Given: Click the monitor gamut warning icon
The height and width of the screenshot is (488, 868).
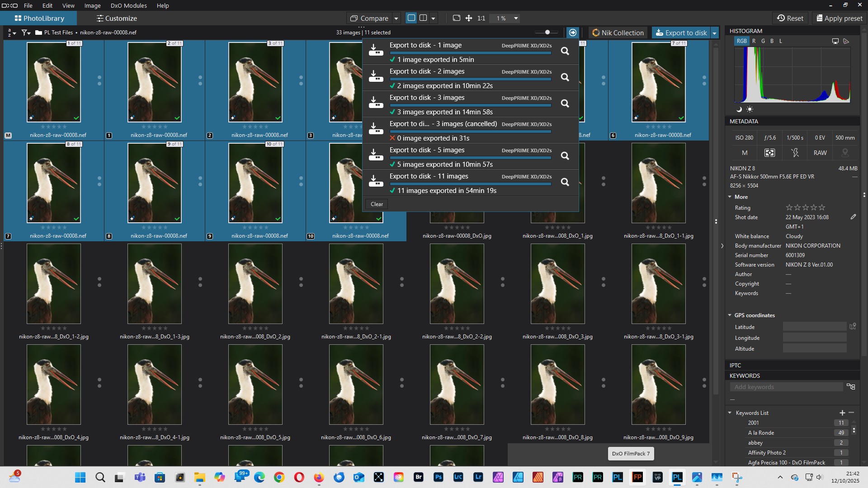Looking at the screenshot, I should point(835,41).
